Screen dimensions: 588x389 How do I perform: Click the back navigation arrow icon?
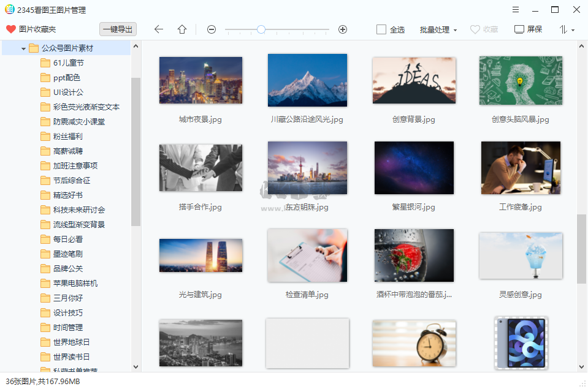pos(159,29)
